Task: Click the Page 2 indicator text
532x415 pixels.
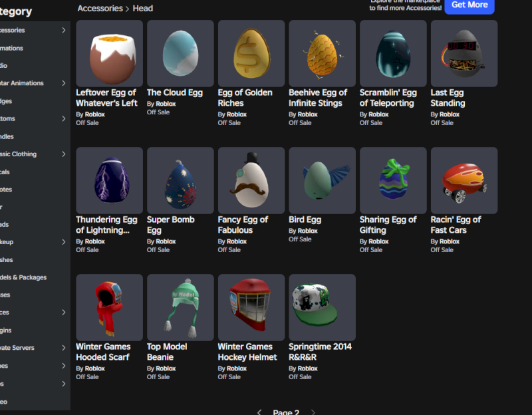Action: click(x=286, y=412)
